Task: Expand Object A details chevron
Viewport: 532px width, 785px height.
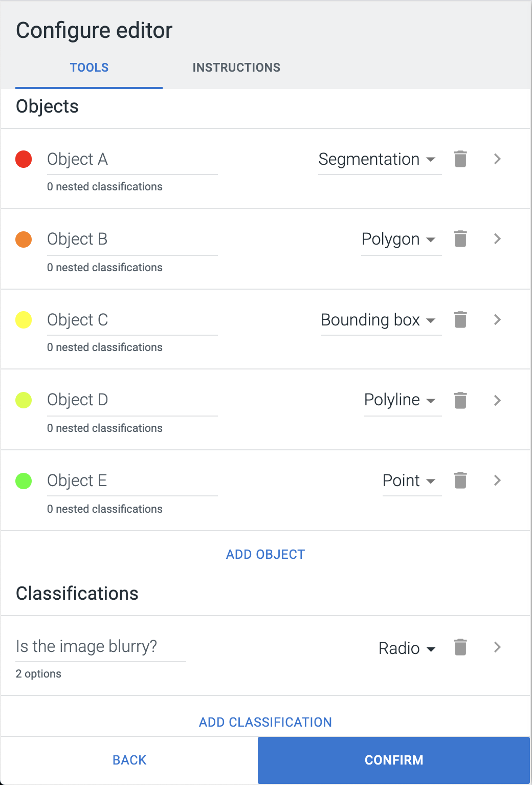Action: 497,159
